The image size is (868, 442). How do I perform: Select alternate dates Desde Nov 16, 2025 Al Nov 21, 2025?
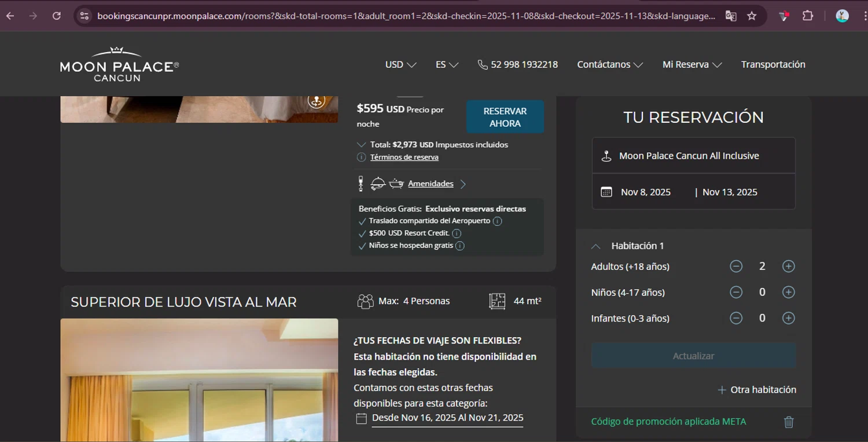(447, 418)
